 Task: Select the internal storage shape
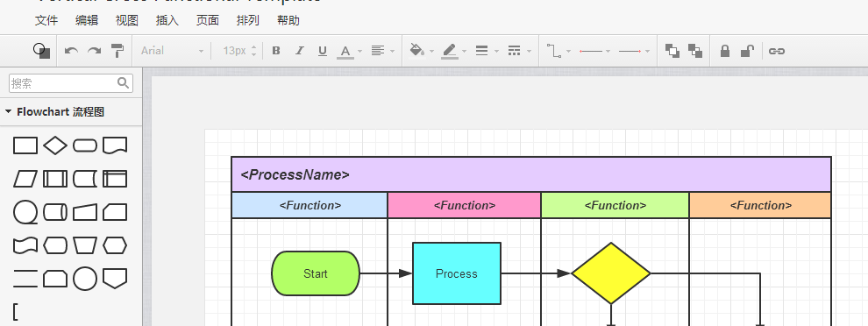115,179
